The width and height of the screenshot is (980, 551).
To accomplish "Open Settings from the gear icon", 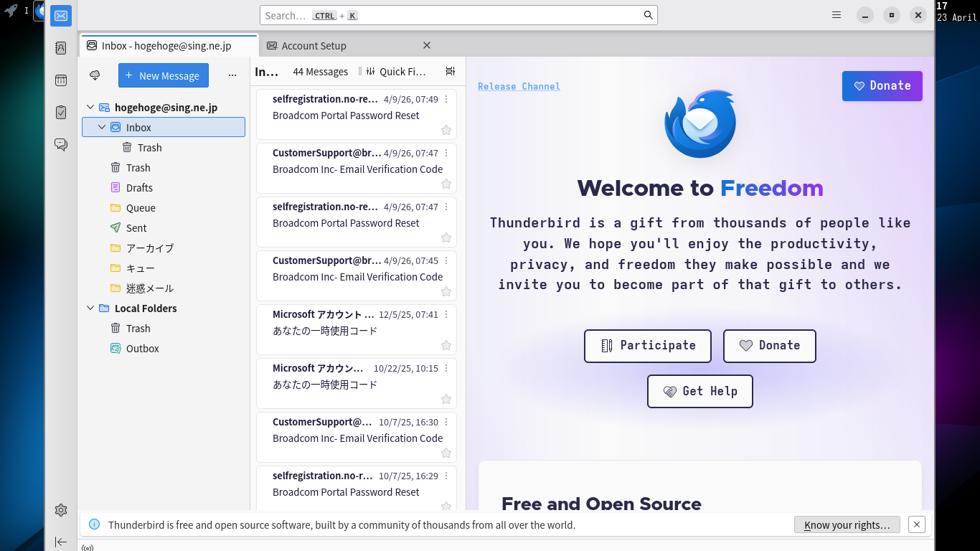I will pos(61,510).
